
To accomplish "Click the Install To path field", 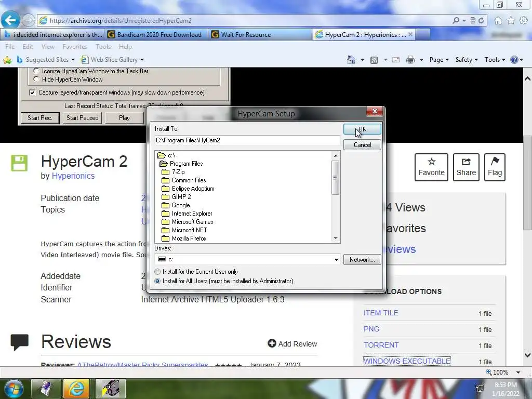I will (x=247, y=140).
